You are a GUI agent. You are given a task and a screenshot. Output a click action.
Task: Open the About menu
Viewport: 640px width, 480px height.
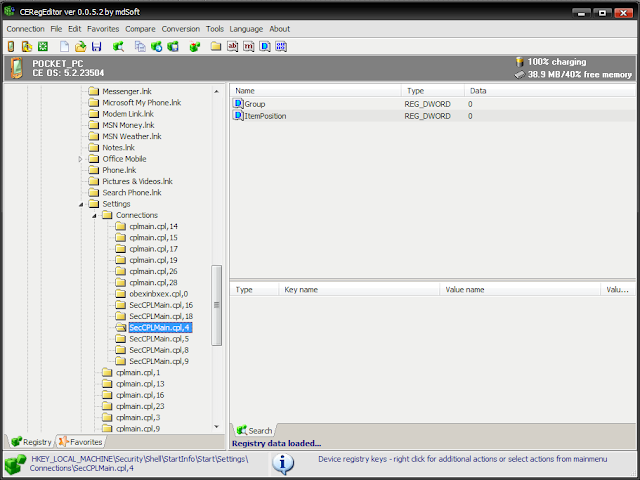pos(280,29)
